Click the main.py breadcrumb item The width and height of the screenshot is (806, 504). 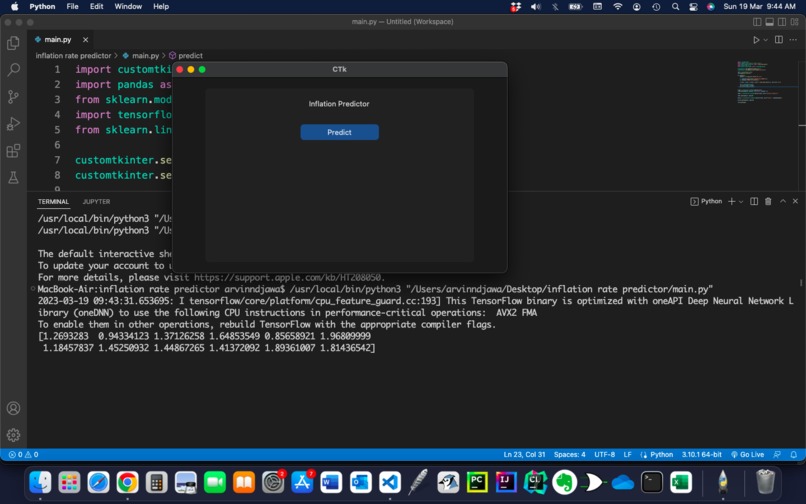tap(145, 56)
